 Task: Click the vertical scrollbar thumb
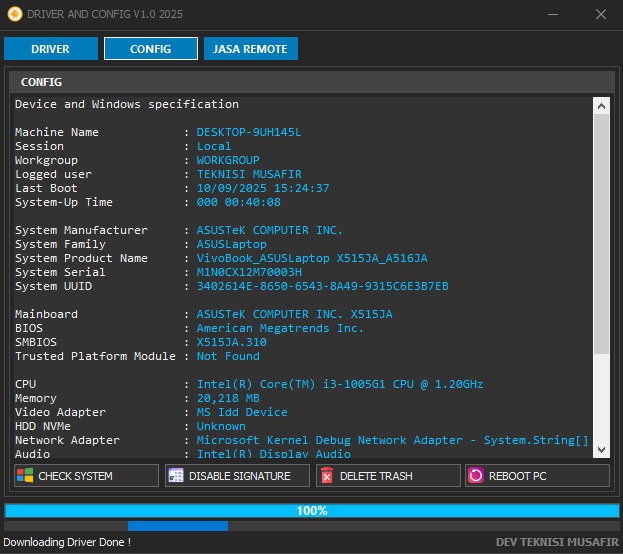[x=601, y=234]
